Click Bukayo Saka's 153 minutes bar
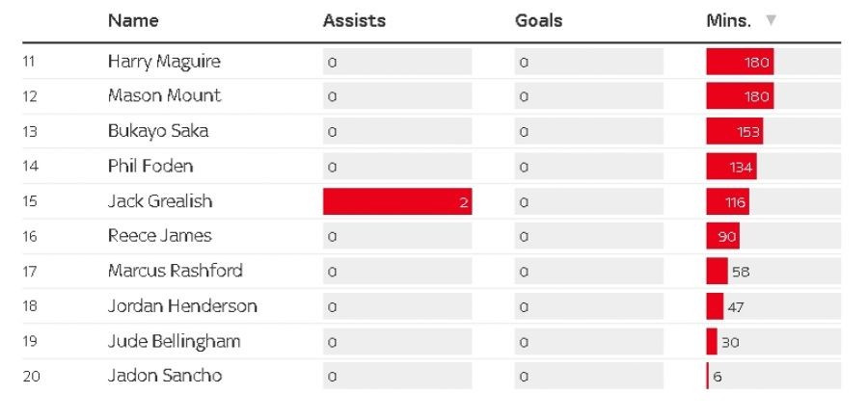Viewport: 868px width, 420px height. [x=734, y=131]
